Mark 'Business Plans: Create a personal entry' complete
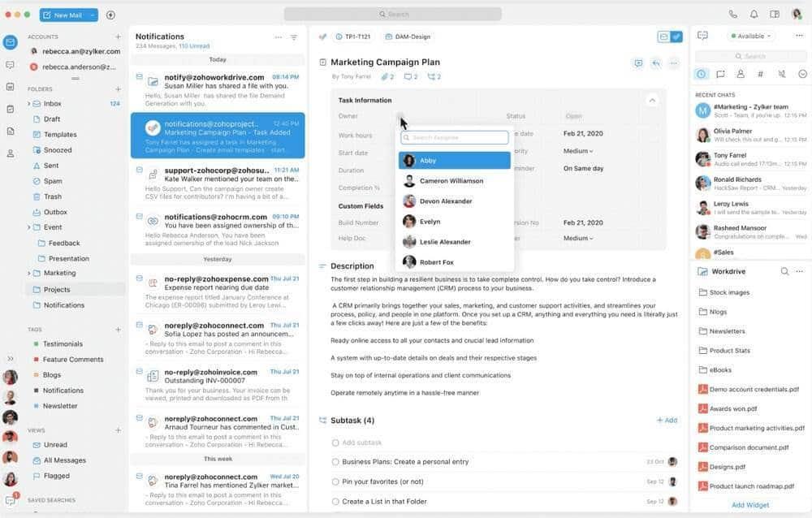 pos(335,462)
